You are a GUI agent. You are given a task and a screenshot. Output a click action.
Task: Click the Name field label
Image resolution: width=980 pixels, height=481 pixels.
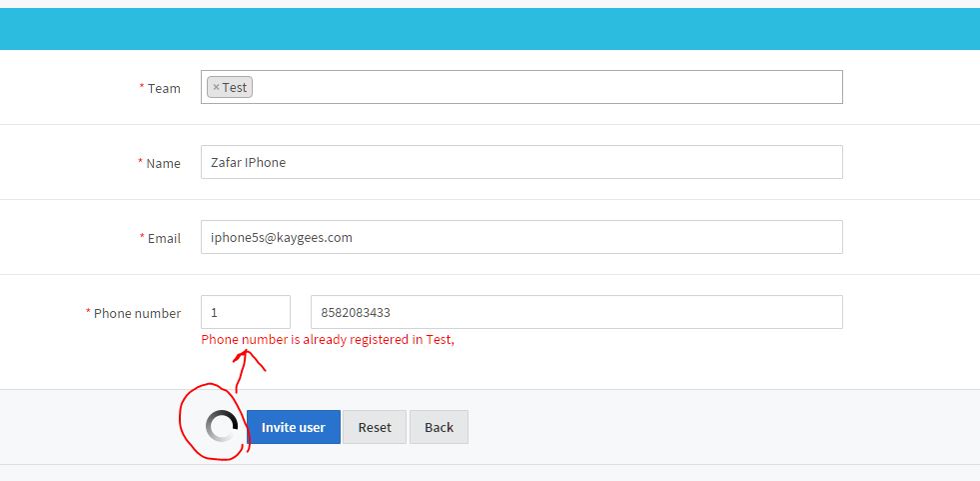[163, 163]
